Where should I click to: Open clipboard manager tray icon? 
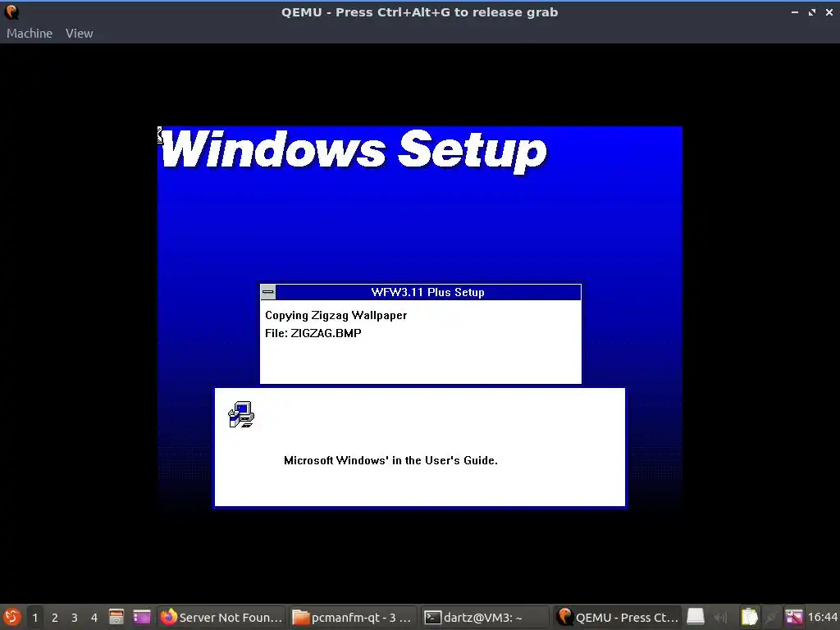coord(749,617)
